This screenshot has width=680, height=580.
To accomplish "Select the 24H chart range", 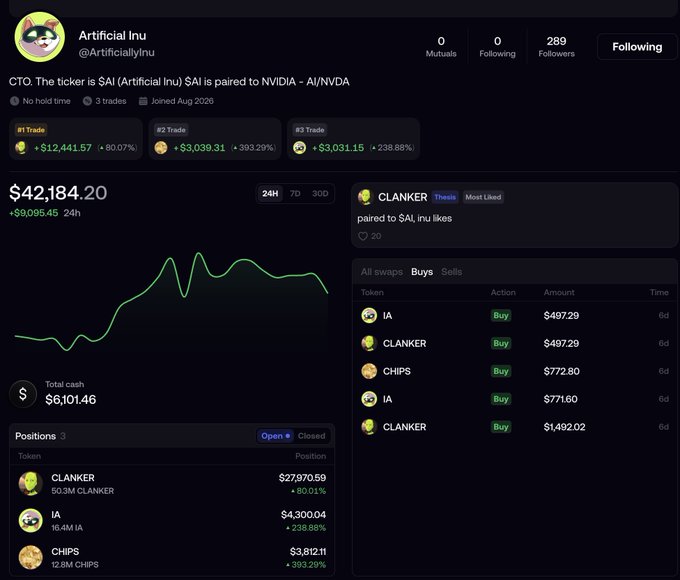I will [x=270, y=193].
